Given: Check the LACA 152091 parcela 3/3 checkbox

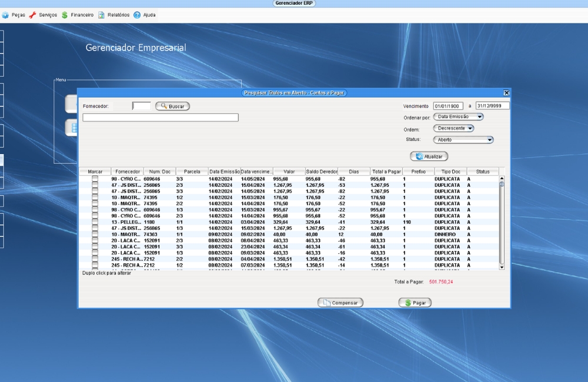Looking at the screenshot, I should (95, 247).
